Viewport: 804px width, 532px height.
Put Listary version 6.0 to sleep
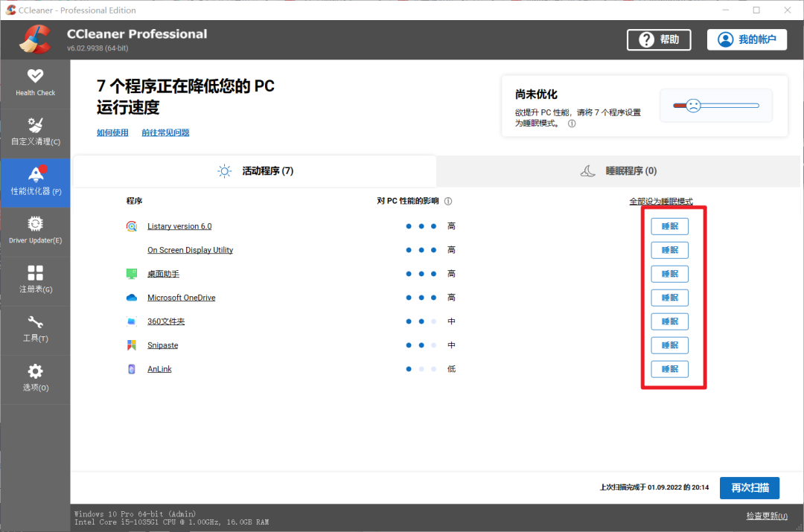click(670, 226)
